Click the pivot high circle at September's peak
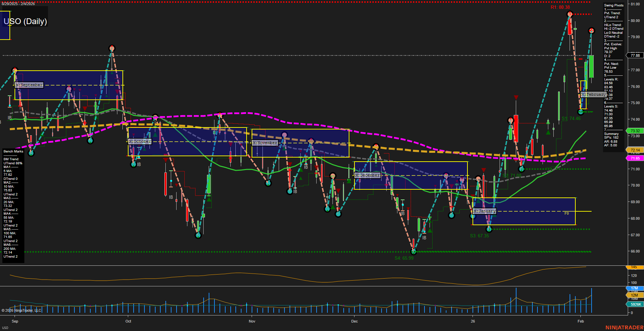644x331 pixels. [x=112, y=48]
